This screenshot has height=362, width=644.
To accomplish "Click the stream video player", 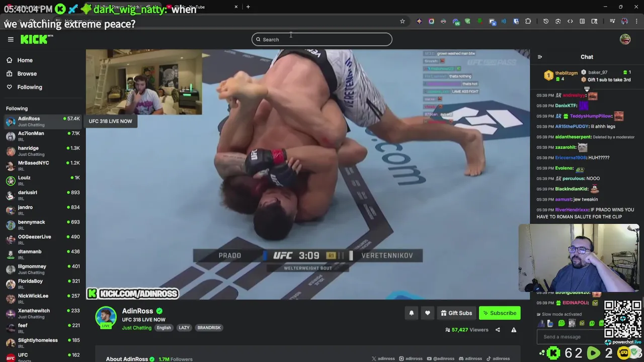I will [307, 174].
